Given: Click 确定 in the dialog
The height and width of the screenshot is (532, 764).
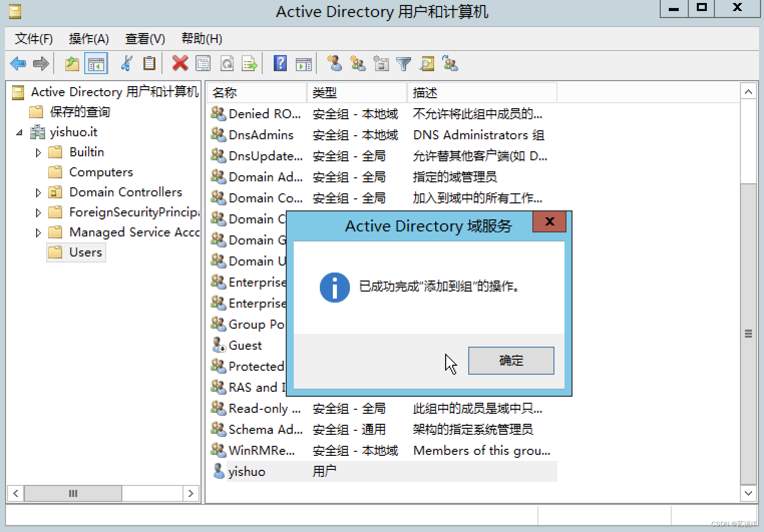Looking at the screenshot, I should (x=511, y=360).
